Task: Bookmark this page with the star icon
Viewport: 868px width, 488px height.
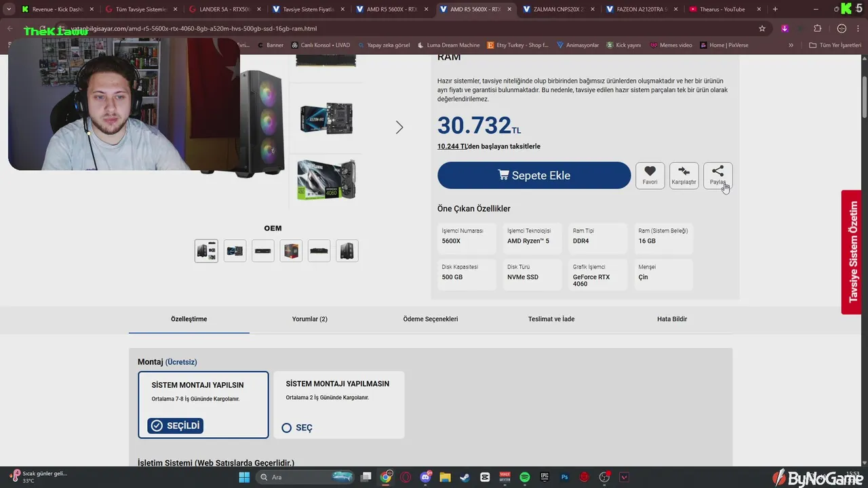Action: tap(762, 28)
